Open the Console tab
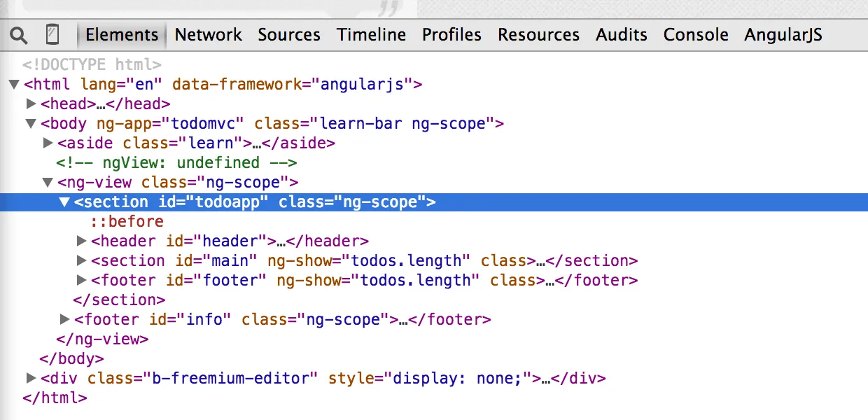 pyautogui.click(x=696, y=34)
